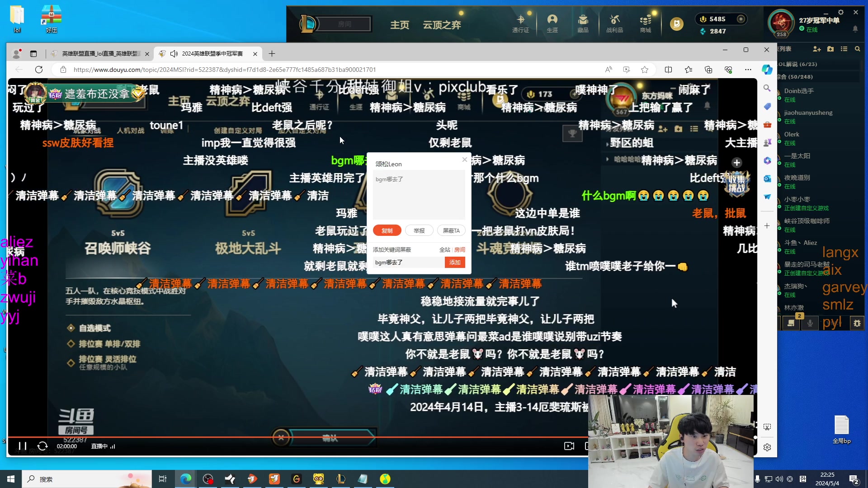Open Microsoft 365 icon in Edge sidebar
Screen dimensions: 868x488
[767, 160]
